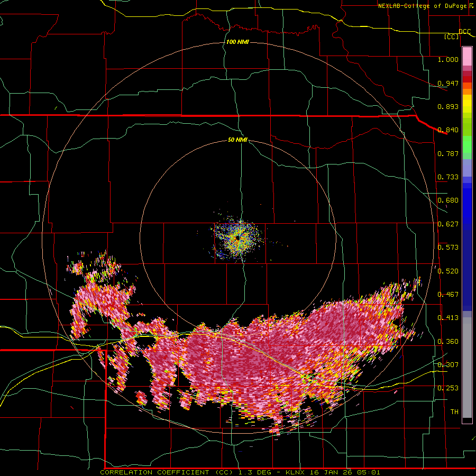Click the KLNX radar site center dot
Screen dimensions: 476x476
237,239
